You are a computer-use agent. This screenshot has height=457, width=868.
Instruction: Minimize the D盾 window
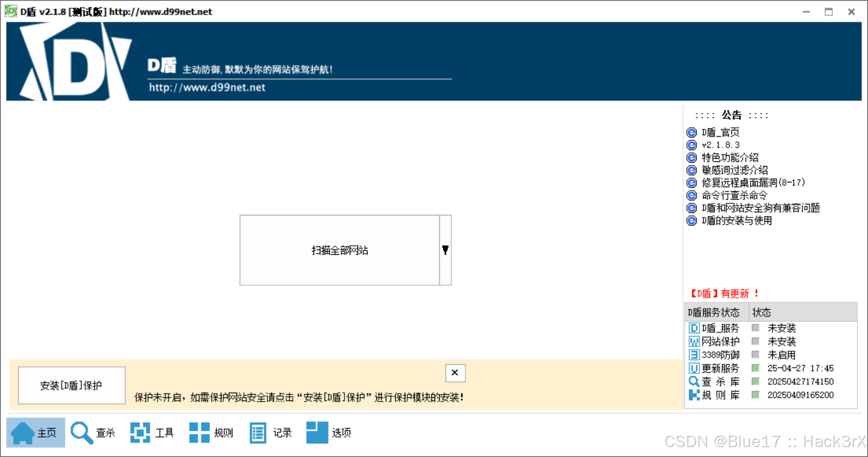806,12
